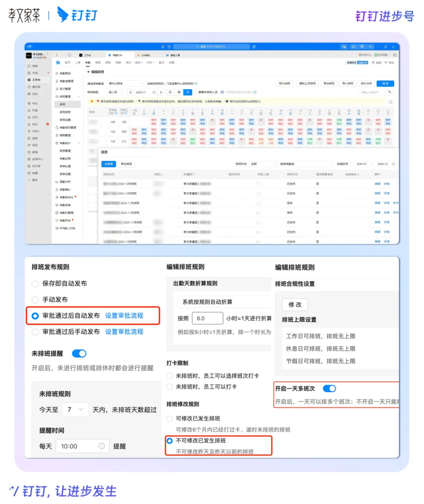
Task: Open 应用中心 in the left sidebar
Action: (x=35, y=159)
